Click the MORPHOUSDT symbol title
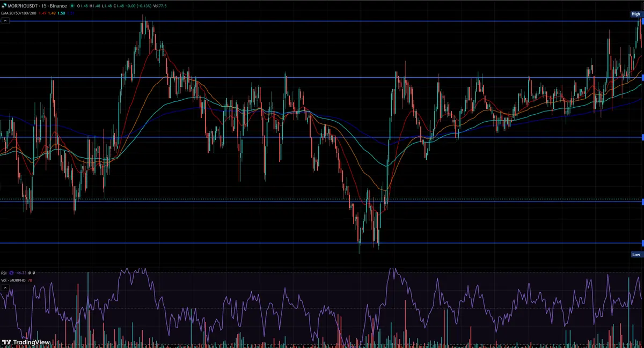Viewport: 644px width, 348px height. tap(23, 6)
